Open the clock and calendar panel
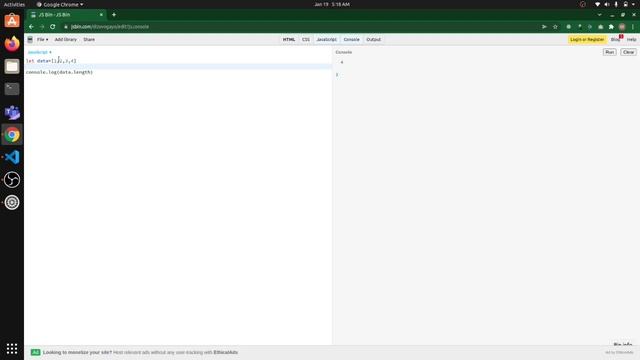The image size is (640, 360). click(332, 4)
